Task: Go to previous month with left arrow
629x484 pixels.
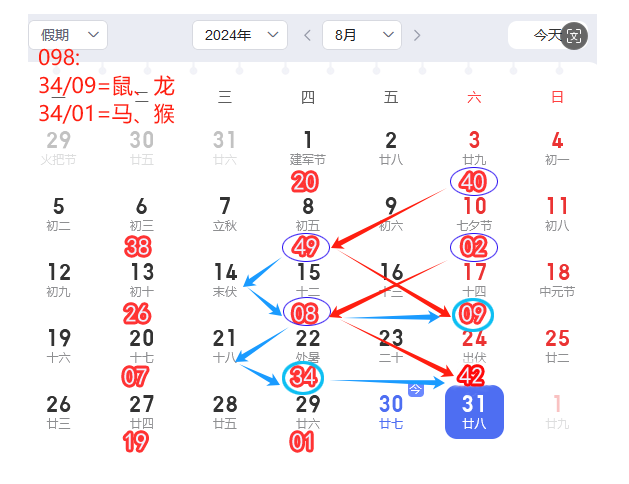Action: (x=308, y=36)
